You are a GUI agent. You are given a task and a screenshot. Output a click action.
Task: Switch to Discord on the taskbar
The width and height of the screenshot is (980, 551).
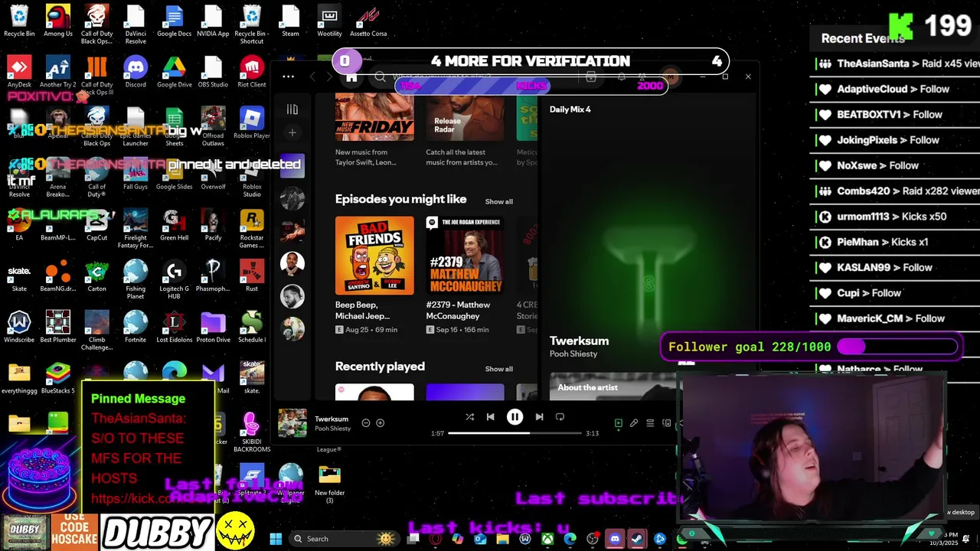(x=615, y=539)
